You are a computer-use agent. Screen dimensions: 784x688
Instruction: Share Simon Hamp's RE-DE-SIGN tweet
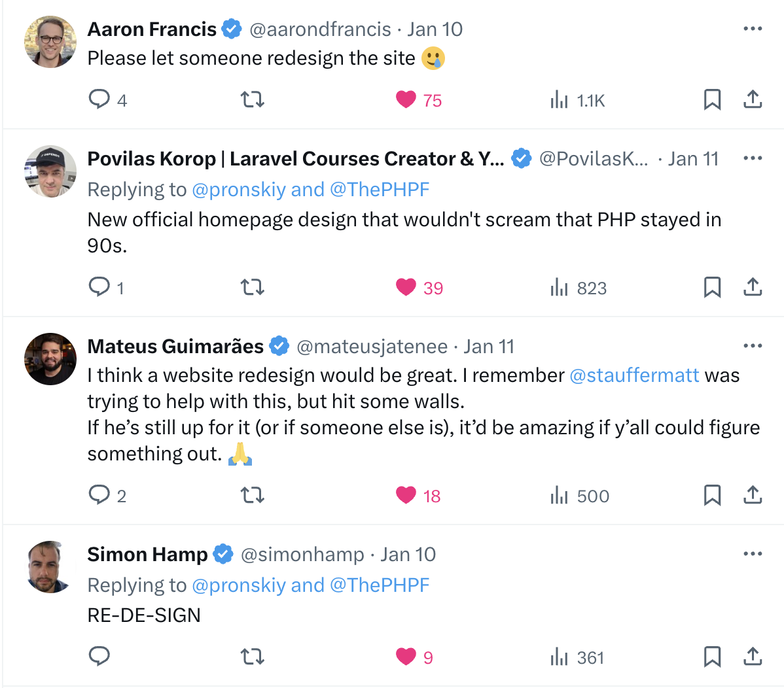tap(753, 657)
